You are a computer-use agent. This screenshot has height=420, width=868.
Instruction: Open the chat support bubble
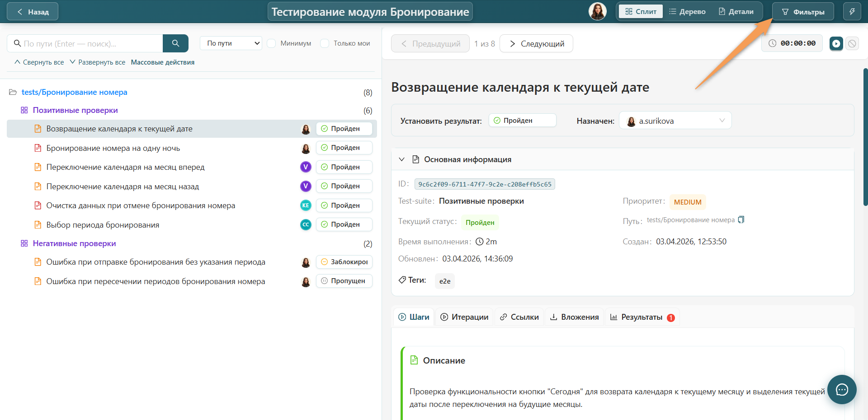click(842, 389)
